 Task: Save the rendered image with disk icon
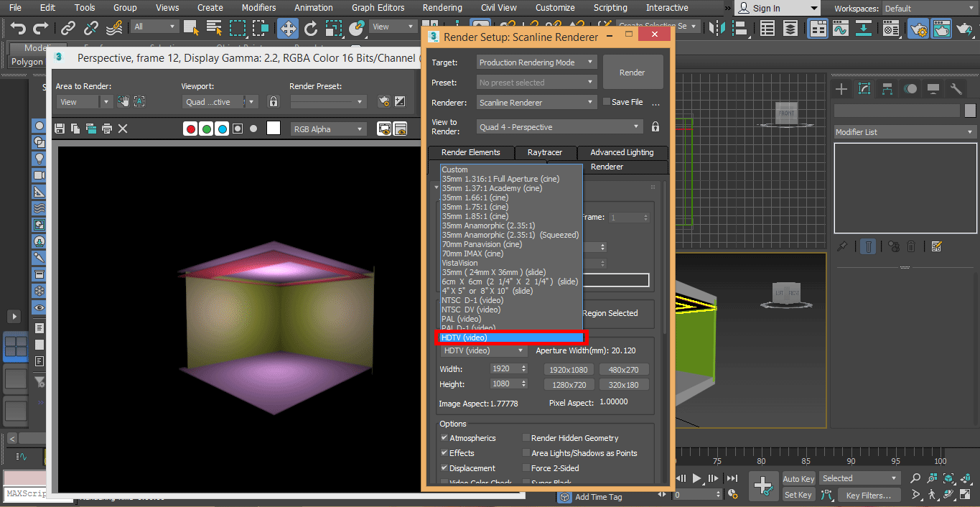click(60, 129)
